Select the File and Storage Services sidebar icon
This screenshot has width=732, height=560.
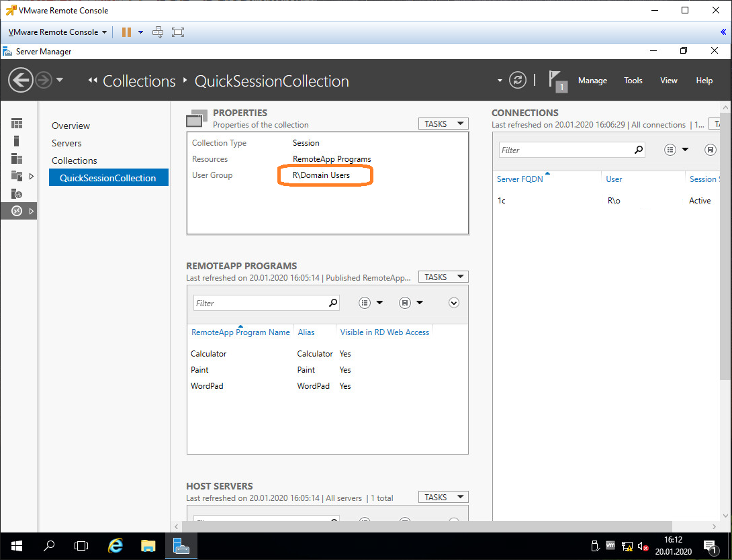tap(17, 176)
